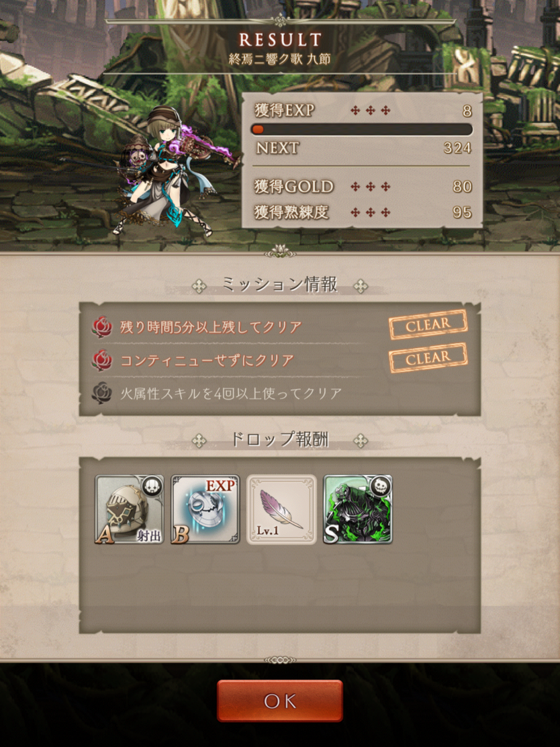Click the first CLEAR stamp
Screen dimensions: 560x747
428,325
